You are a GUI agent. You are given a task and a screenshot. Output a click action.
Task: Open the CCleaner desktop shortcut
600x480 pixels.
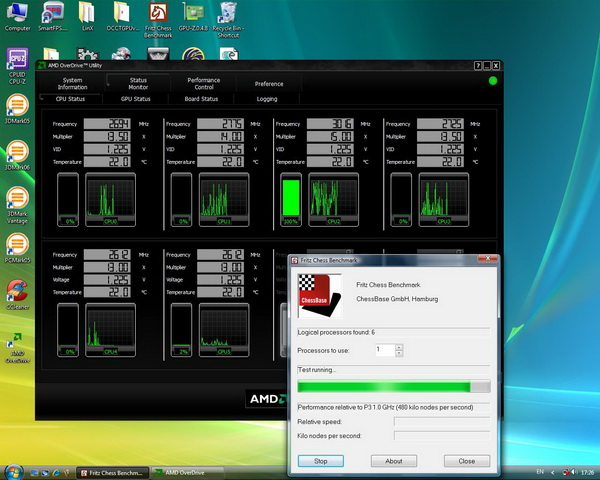pos(17,290)
